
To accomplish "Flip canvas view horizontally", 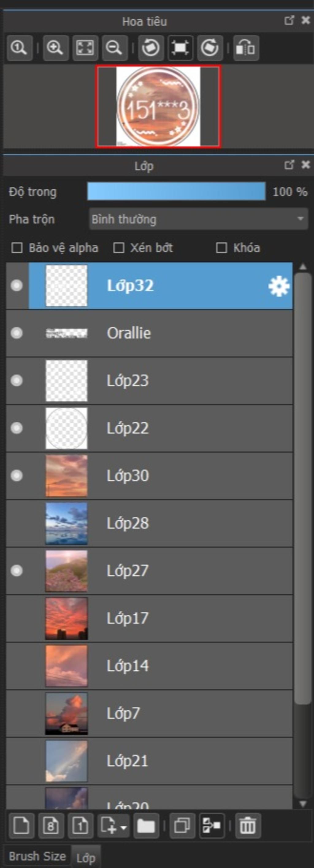I will (246, 48).
